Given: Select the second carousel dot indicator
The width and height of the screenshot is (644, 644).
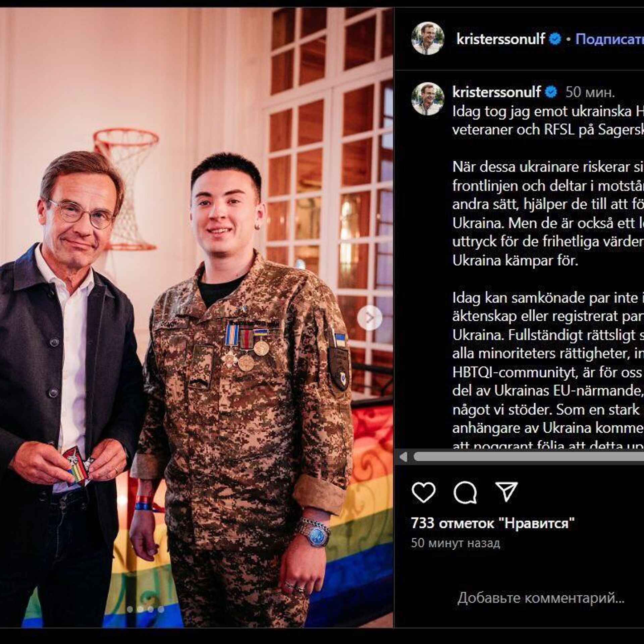Looking at the screenshot, I should (140, 609).
